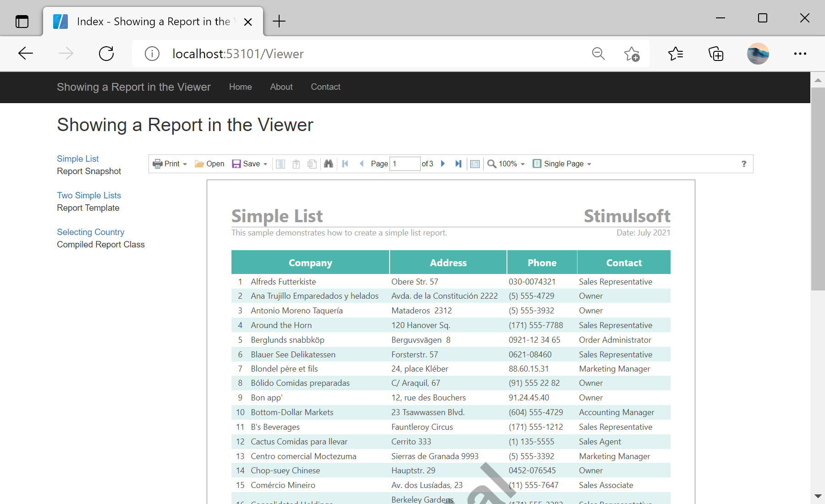Click the scrollbar down arrow
The image size is (825, 504).
tap(818, 496)
